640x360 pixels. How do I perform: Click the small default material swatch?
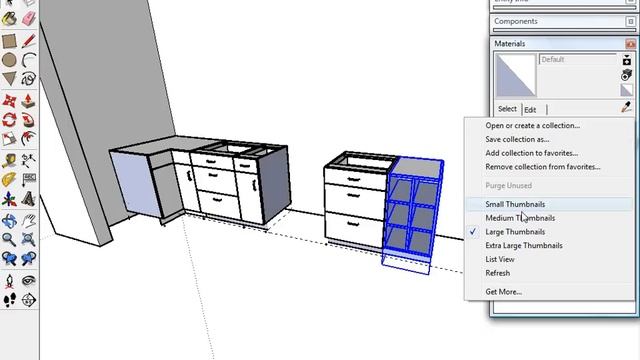[x=627, y=90]
